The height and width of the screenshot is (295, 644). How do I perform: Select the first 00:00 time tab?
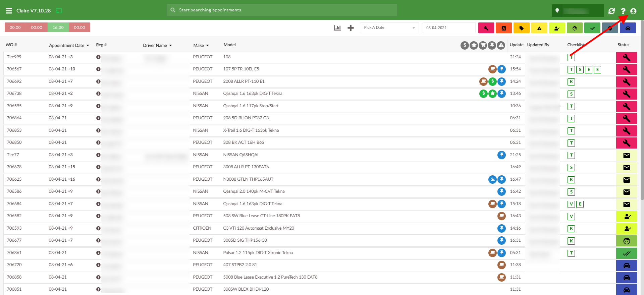(x=15, y=27)
